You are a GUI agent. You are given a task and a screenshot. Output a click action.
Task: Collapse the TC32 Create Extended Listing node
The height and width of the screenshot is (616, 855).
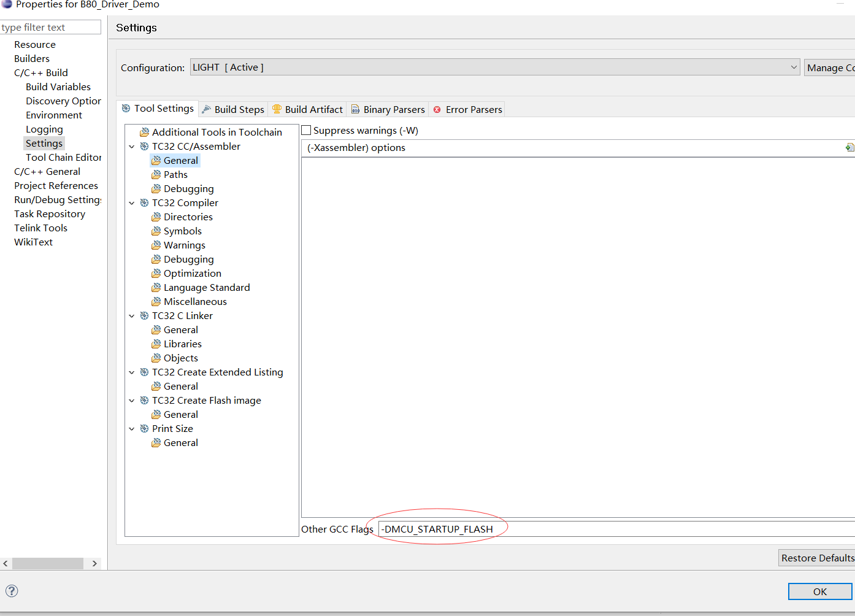[131, 372]
